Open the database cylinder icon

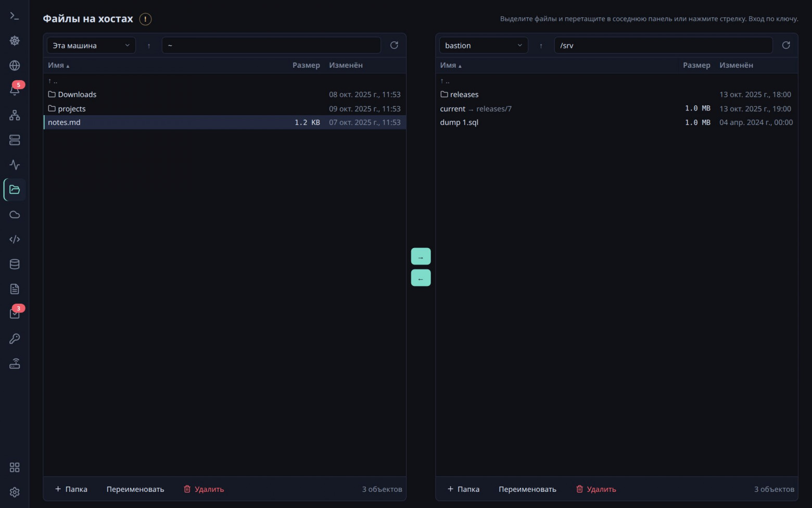(x=15, y=264)
